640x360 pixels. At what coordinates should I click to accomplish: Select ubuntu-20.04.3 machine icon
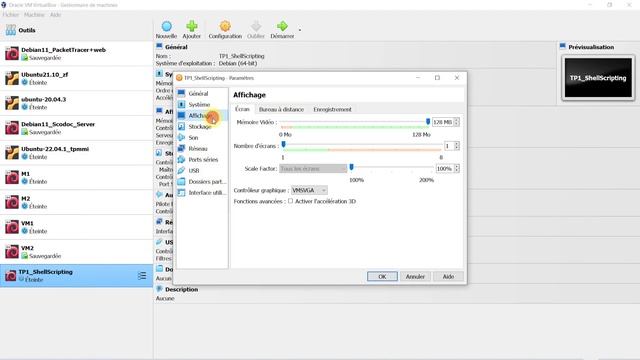tap(12, 103)
